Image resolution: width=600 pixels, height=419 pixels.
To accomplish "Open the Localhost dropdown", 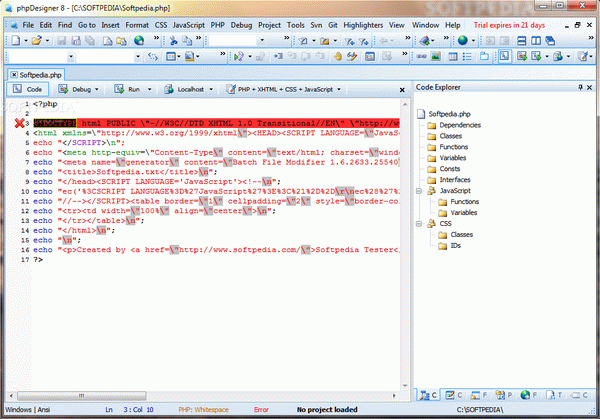I will pyautogui.click(x=211, y=89).
